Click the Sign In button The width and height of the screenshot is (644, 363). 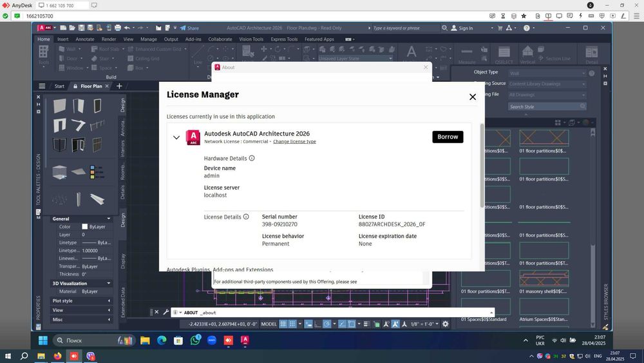[x=462, y=28]
